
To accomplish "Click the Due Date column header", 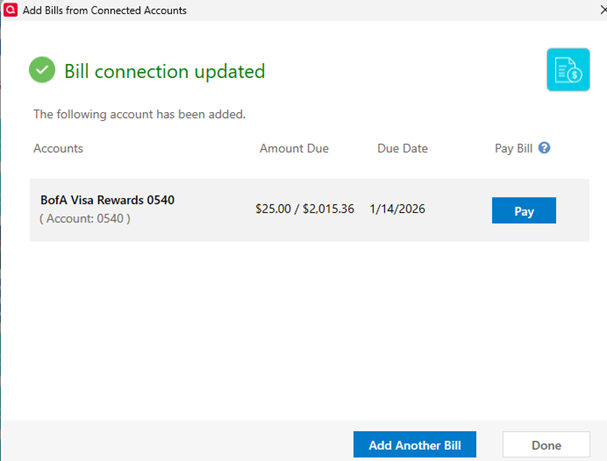I will [403, 148].
